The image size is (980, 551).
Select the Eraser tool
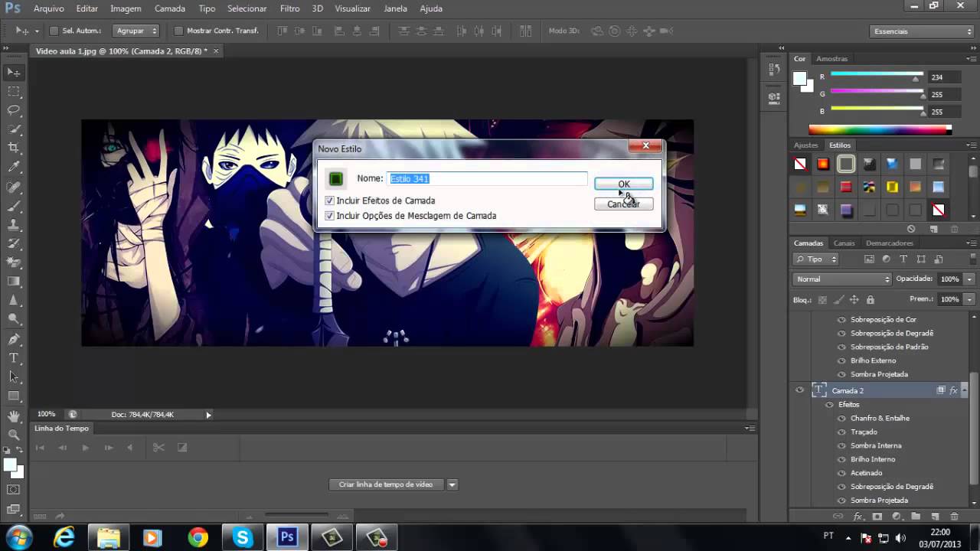14,262
